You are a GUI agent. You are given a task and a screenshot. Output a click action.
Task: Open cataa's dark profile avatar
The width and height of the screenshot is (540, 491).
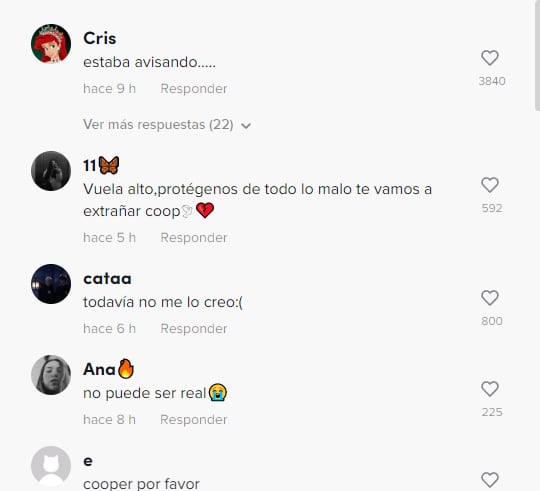pos(51,284)
